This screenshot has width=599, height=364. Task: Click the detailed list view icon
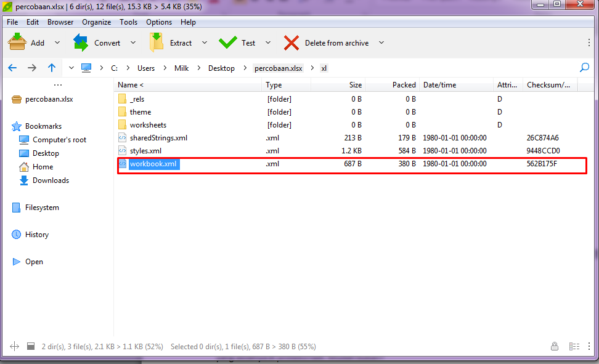pyautogui.click(x=574, y=346)
